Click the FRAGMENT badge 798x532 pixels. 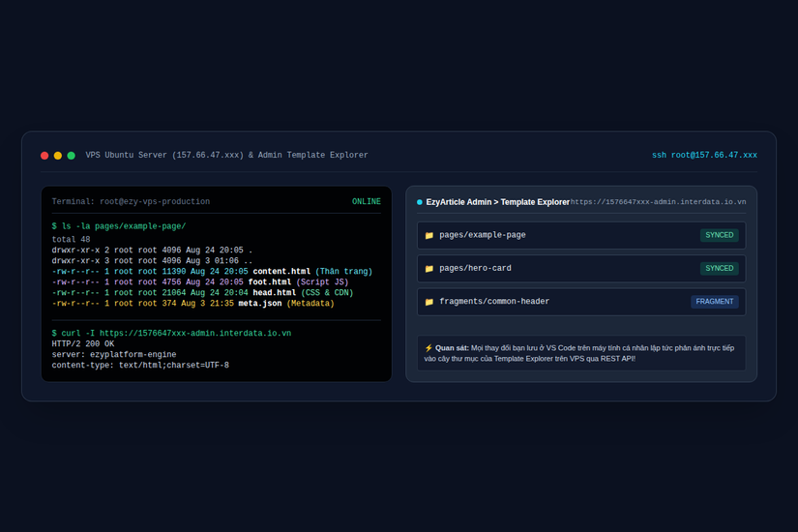point(715,302)
